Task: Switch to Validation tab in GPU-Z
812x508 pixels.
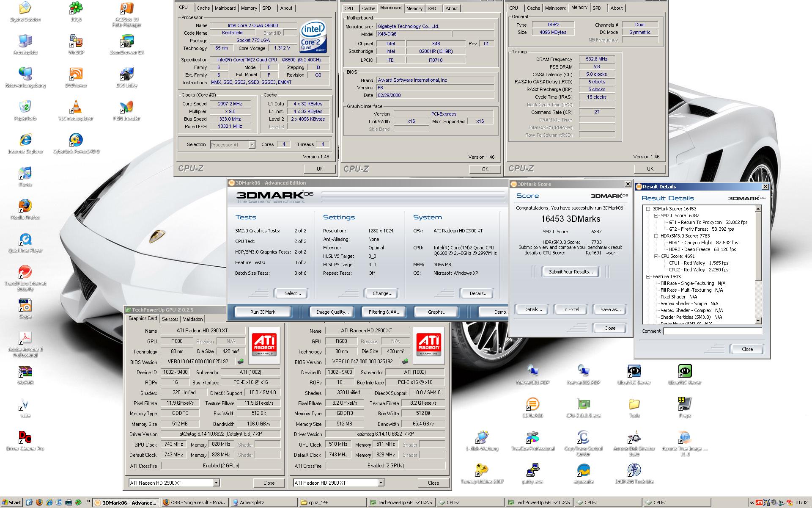Action: [x=193, y=319]
